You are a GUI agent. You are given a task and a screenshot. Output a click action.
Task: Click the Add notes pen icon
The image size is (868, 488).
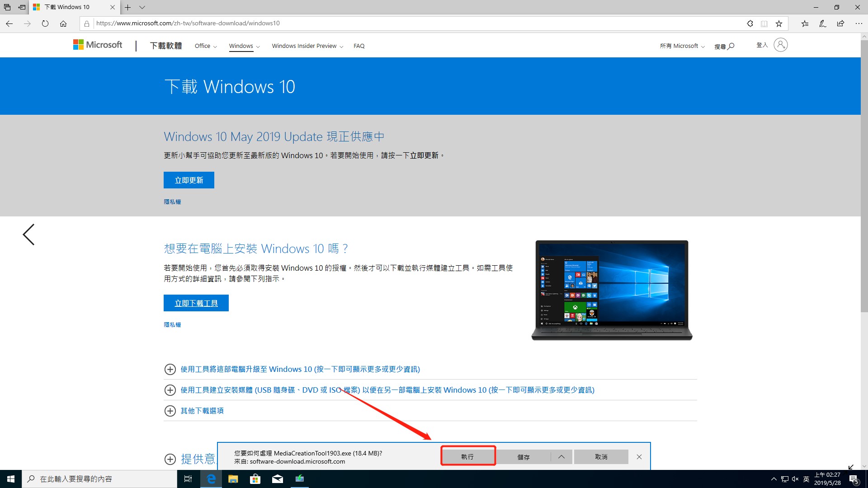[x=823, y=23]
